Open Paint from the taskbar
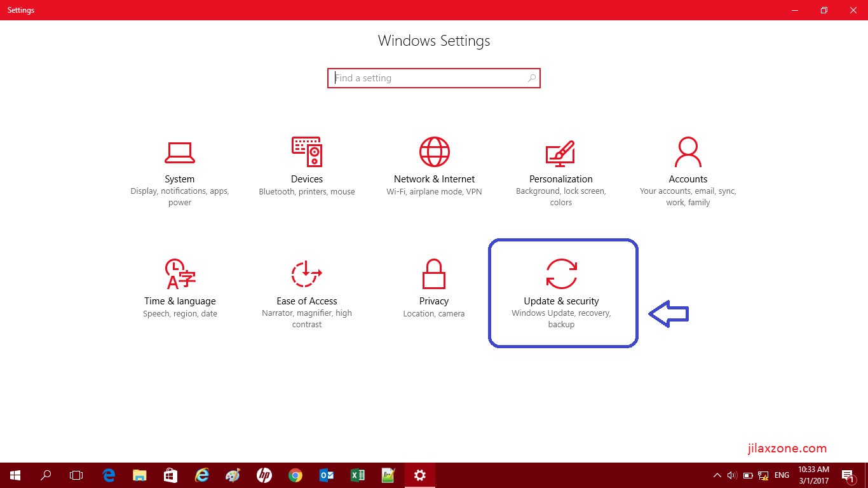Image resolution: width=868 pixels, height=488 pixels. 233,475
